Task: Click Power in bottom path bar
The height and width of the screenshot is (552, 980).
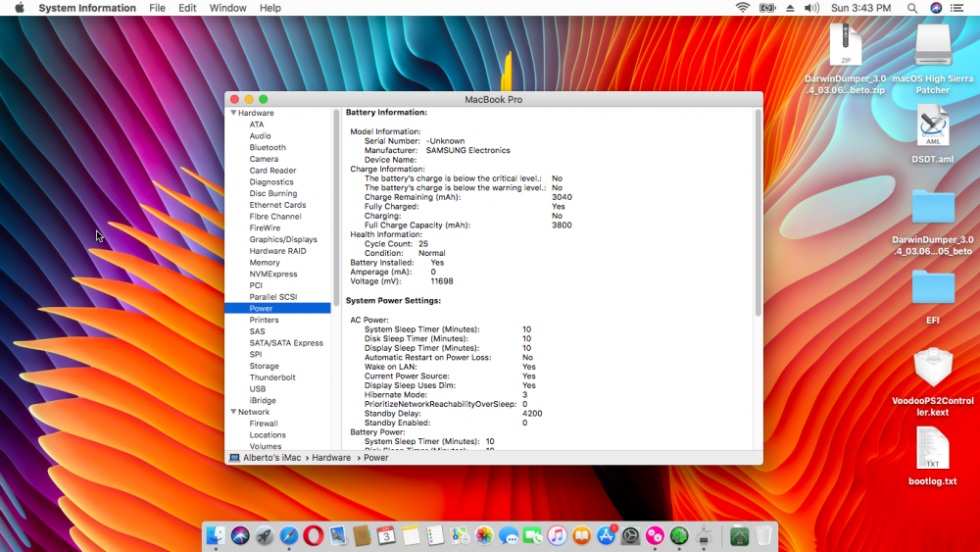Action: pos(375,458)
